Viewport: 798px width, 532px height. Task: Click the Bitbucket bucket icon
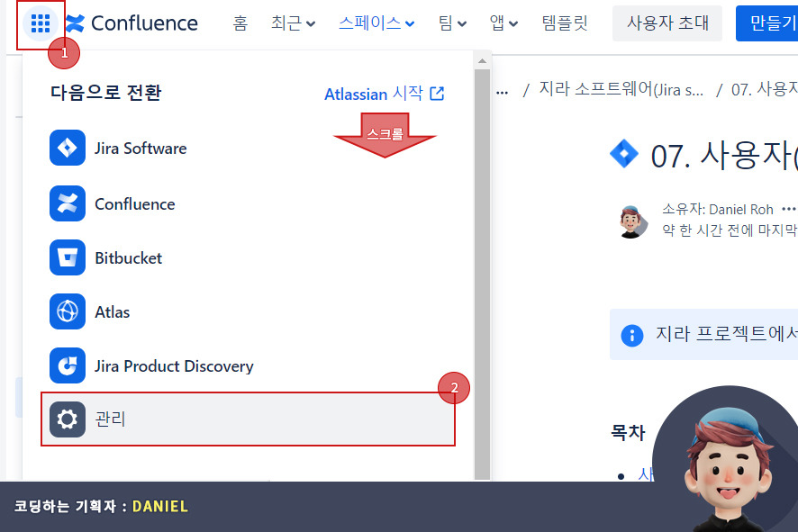(68, 257)
